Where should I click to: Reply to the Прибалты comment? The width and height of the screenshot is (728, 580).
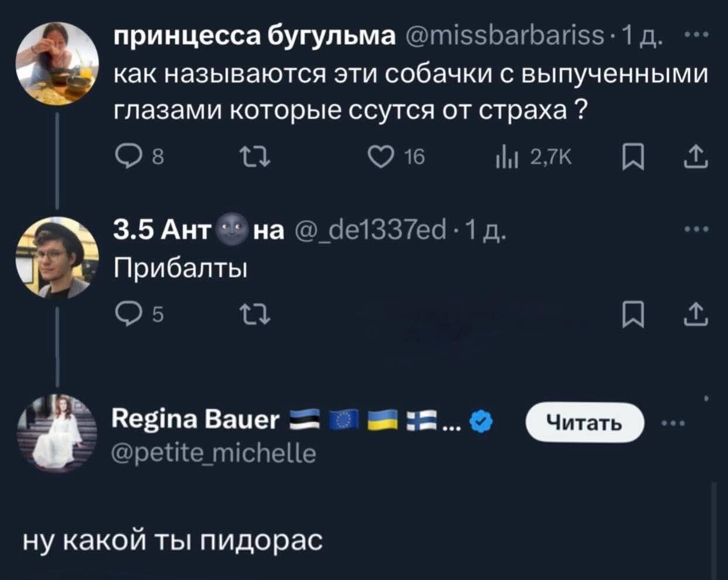coord(126,316)
